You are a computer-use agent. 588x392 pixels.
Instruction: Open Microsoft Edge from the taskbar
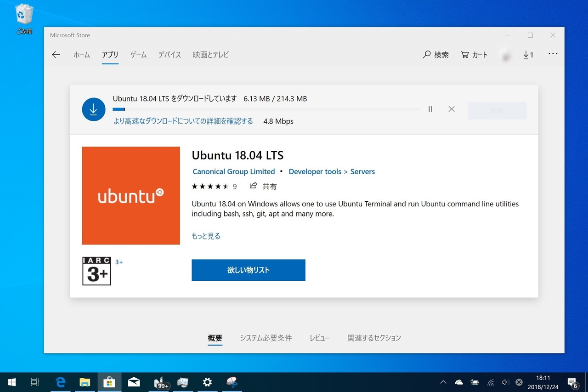click(x=60, y=382)
